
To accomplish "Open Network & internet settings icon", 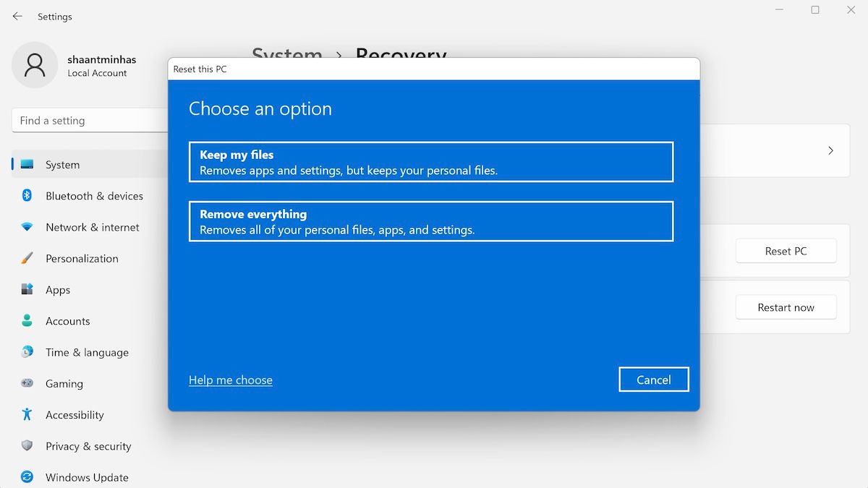I will click(27, 227).
